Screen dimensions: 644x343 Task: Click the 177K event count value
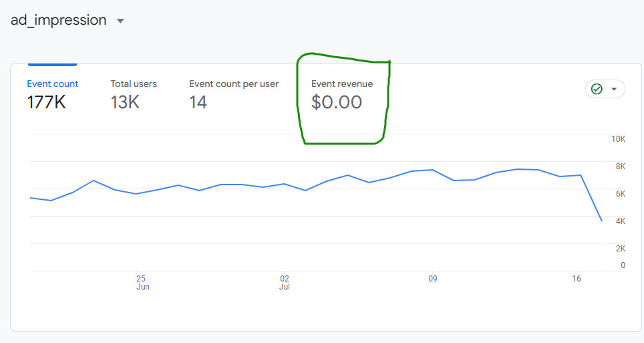[x=46, y=102]
